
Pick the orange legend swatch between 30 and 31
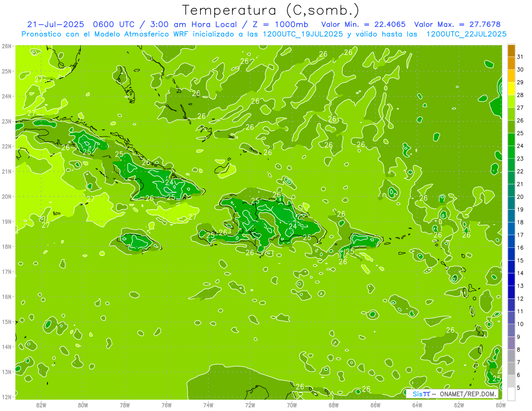(511, 63)
